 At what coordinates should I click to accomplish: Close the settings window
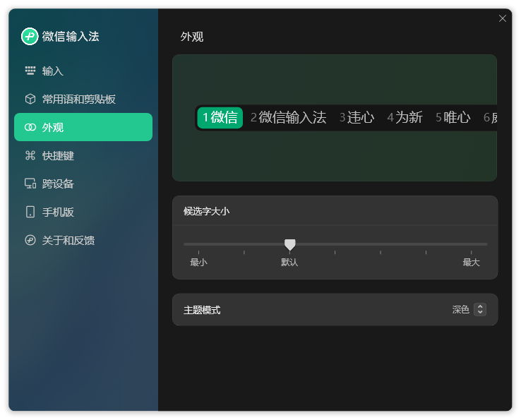coord(503,18)
